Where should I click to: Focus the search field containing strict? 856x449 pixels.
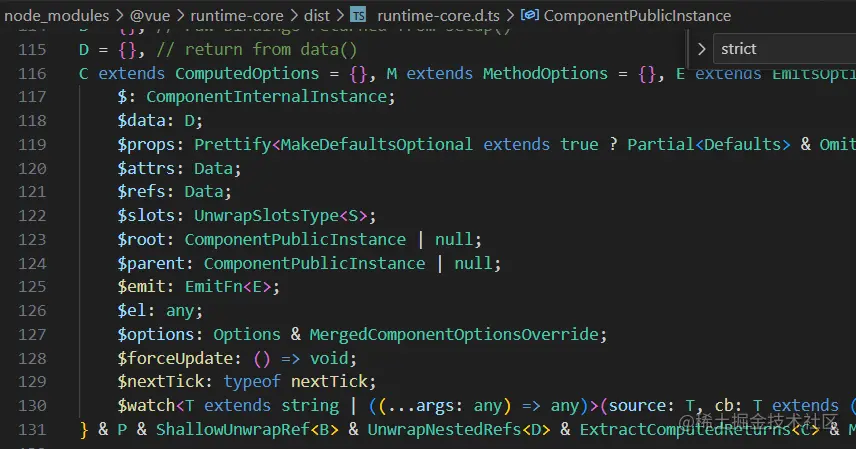(786, 49)
